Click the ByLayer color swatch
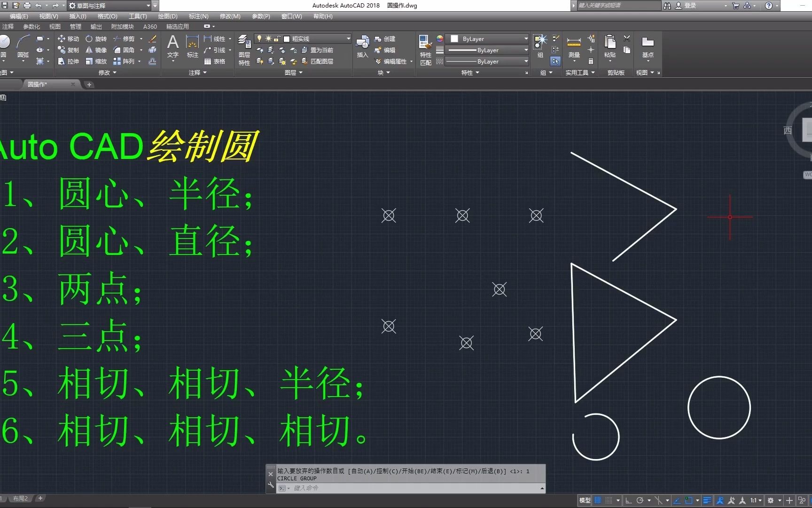 tap(454, 39)
